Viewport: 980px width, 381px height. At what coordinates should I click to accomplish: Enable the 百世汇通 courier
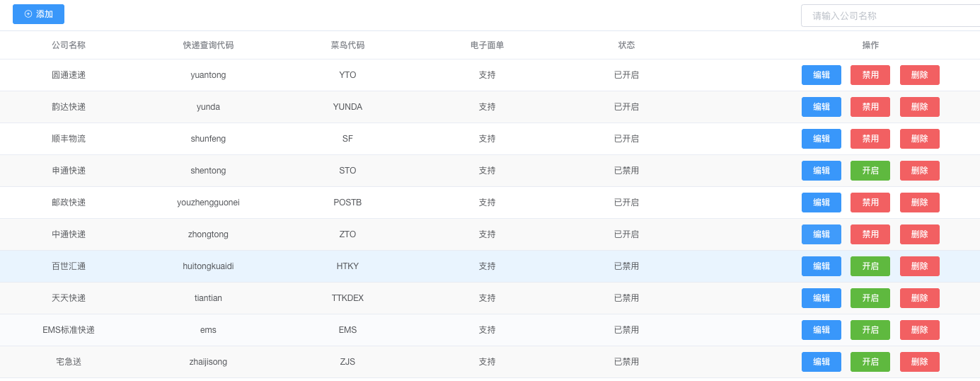(x=870, y=266)
